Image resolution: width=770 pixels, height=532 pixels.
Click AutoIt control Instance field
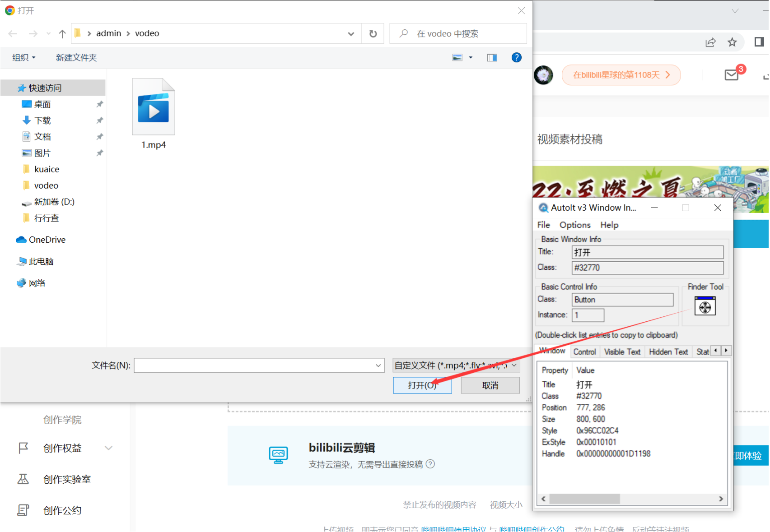(588, 315)
